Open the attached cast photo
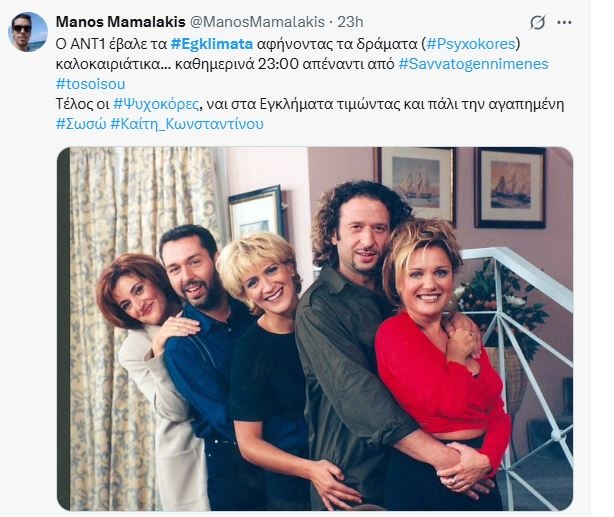The width and height of the screenshot is (614, 517). [x=315, y=328]
